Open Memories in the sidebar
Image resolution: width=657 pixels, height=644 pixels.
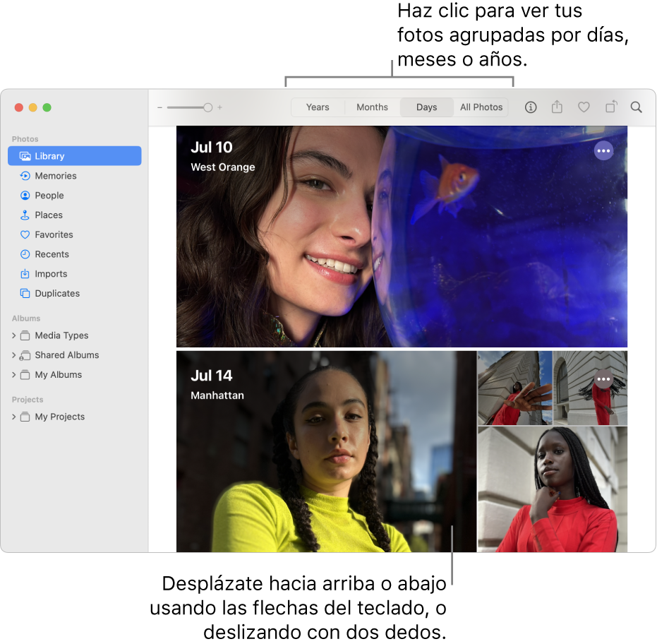point(56,176)
